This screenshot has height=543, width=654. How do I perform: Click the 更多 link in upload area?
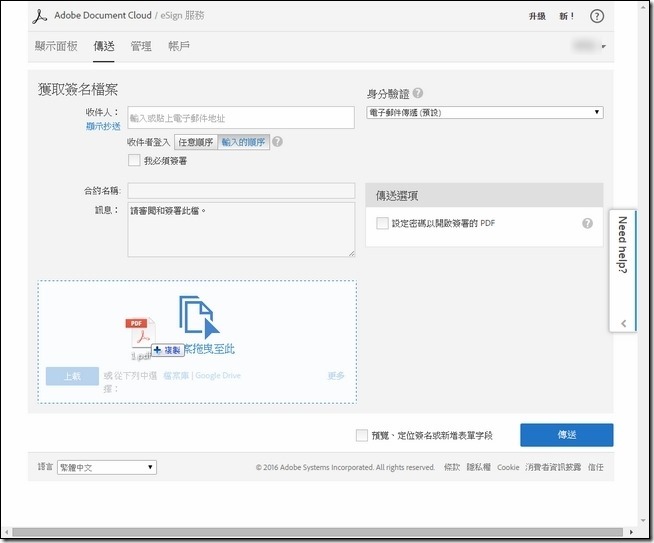point(336,376)
